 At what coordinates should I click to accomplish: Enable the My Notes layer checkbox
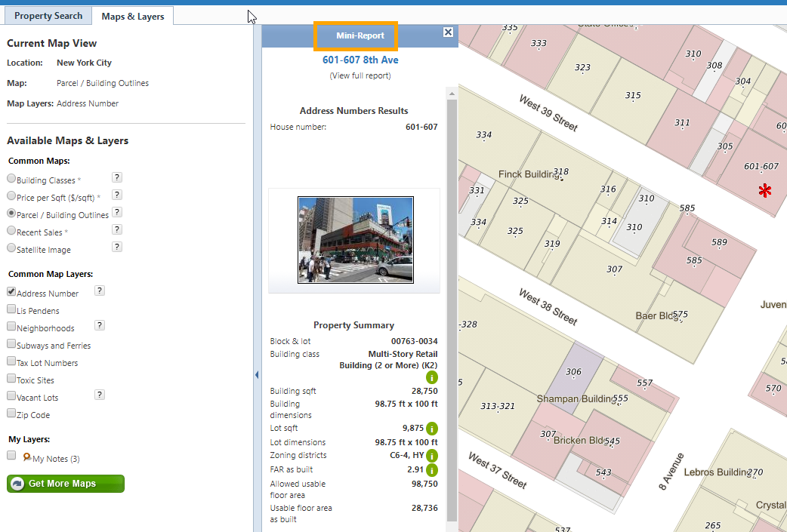point(11,455)
